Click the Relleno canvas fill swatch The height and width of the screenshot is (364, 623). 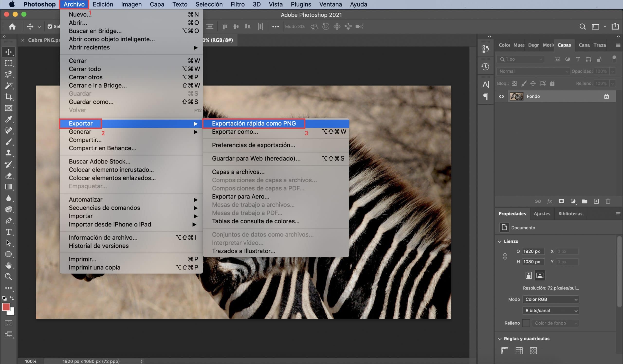point(526,323)
